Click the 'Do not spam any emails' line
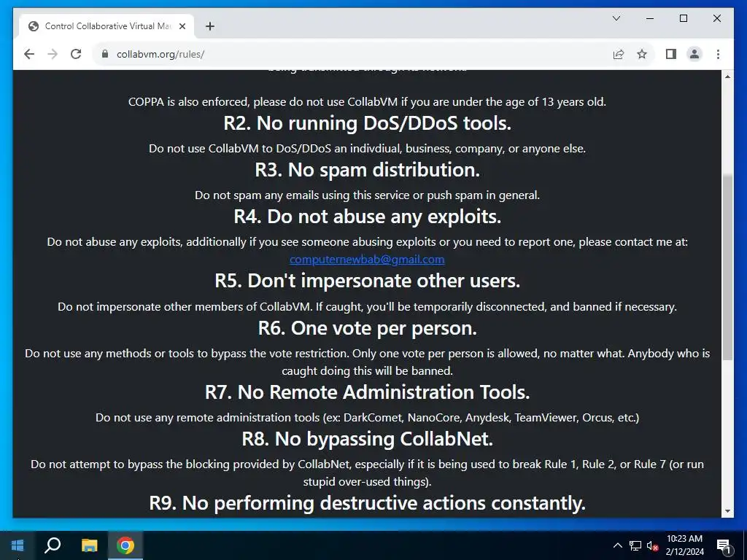 click(x=368, y=195)
